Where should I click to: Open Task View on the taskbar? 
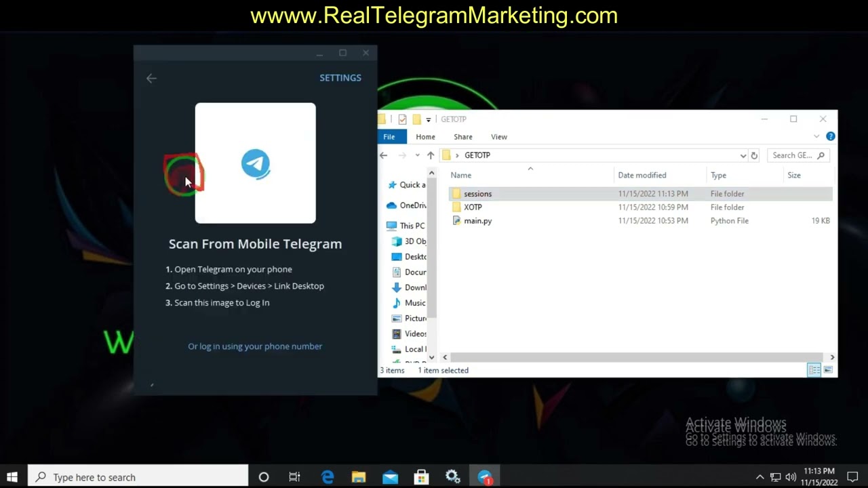(294, 477)
